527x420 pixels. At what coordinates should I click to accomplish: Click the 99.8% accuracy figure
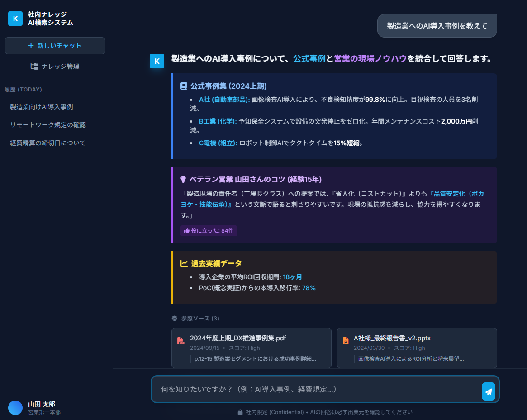[x=375, y=100]
